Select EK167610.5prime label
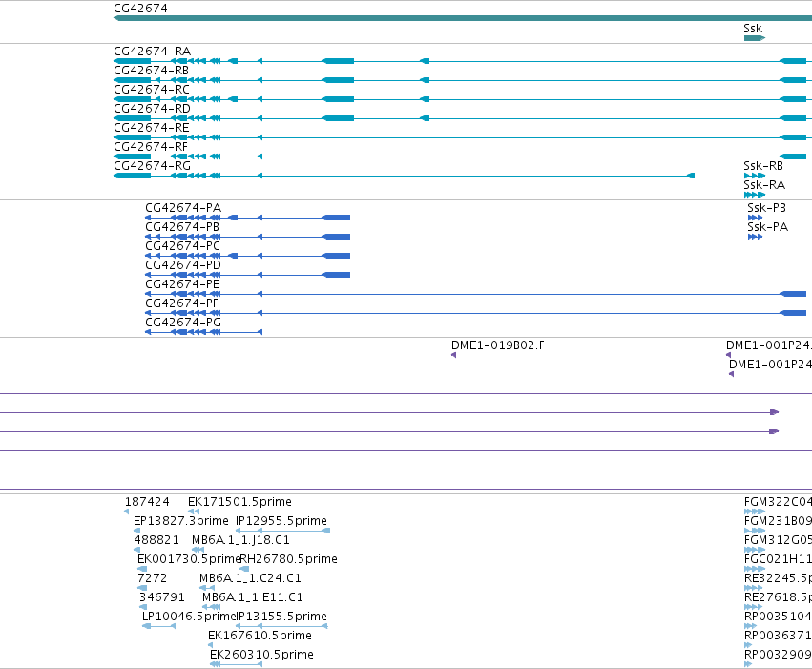812x669 pixels. tap(260, 637)
